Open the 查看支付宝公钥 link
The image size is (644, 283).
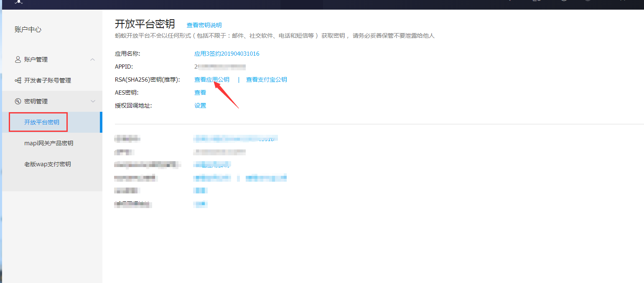[x=266, y=80]
